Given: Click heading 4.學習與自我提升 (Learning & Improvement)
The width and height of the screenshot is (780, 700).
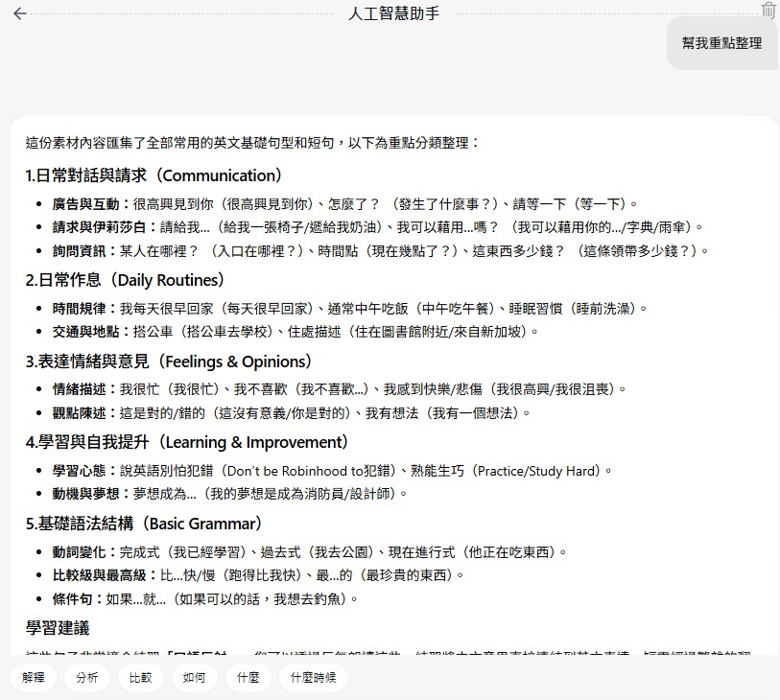Looking at the screenshot, I should click(187, 442).
